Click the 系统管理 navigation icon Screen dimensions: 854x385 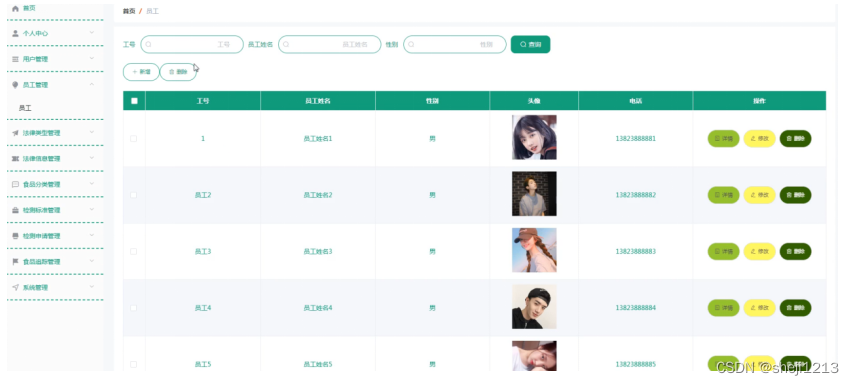(15, 287)
